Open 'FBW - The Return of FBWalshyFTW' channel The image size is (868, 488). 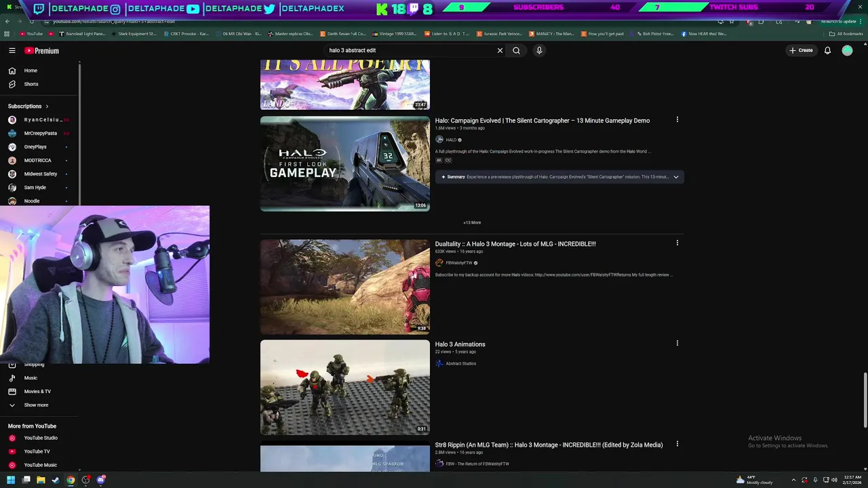tap(477, 464)
